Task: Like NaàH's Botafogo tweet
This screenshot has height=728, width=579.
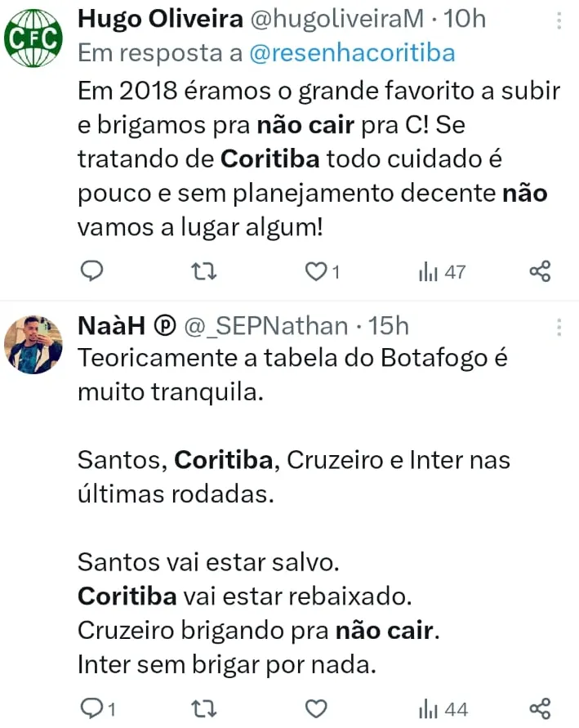Action: (x=315, y=708)
